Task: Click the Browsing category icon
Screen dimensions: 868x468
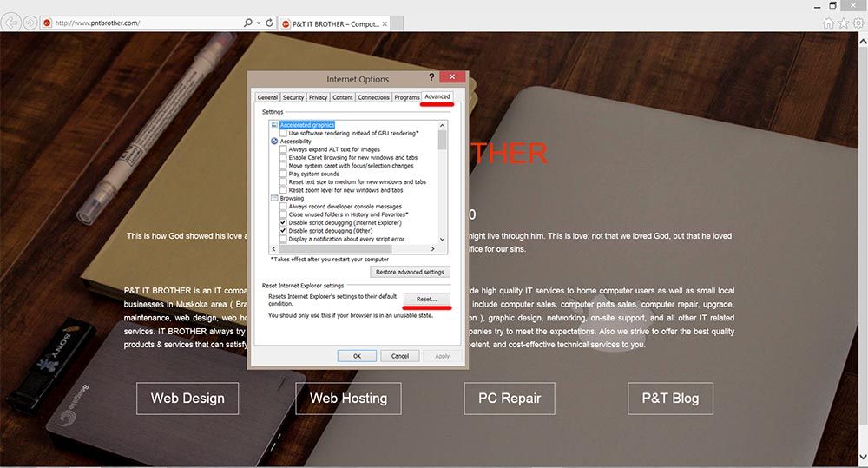Action: pos(274,198)
